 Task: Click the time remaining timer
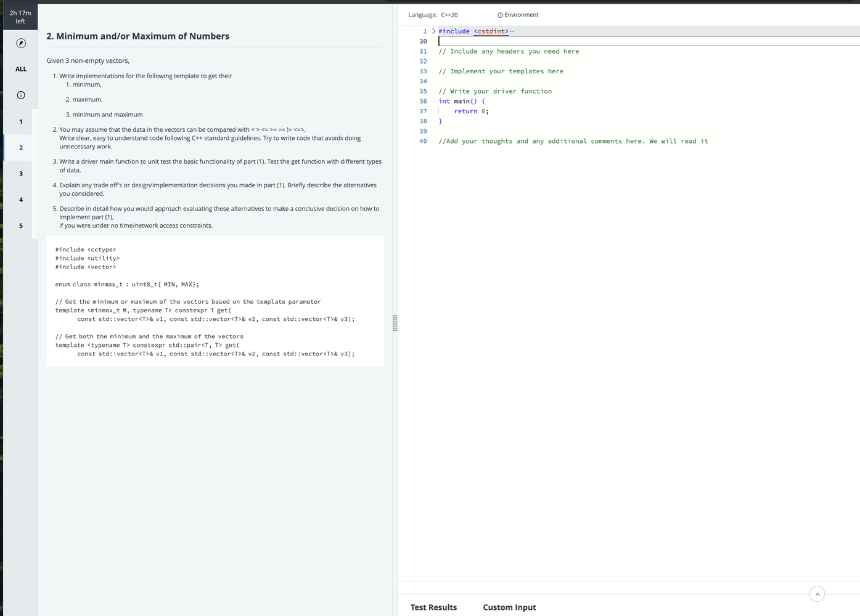click(x=20, y=17)
